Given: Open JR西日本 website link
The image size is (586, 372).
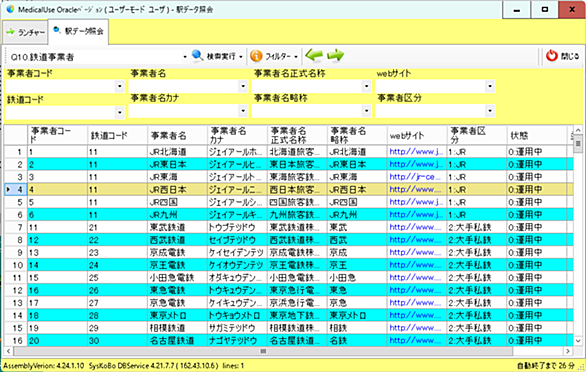Looking at the screenshot, I should (x=416, y=190).
